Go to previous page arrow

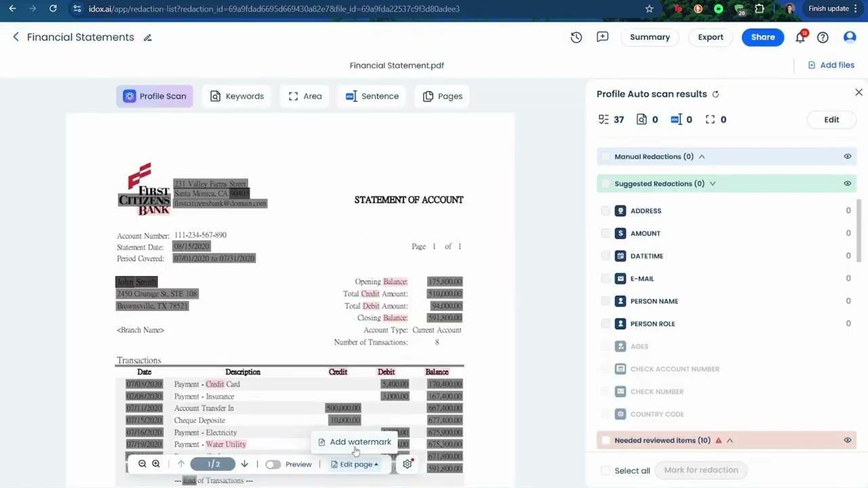180,464
